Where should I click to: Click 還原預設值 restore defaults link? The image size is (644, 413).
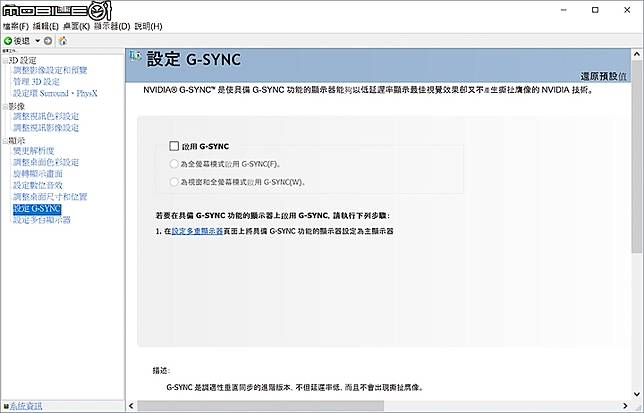pyautogui.click(x=603, y=76)
